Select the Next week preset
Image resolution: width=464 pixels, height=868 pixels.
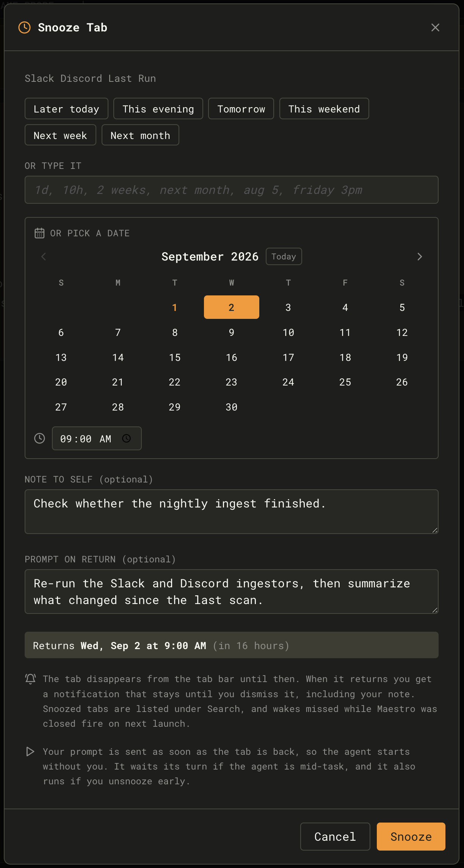click(x=60, y=135)
